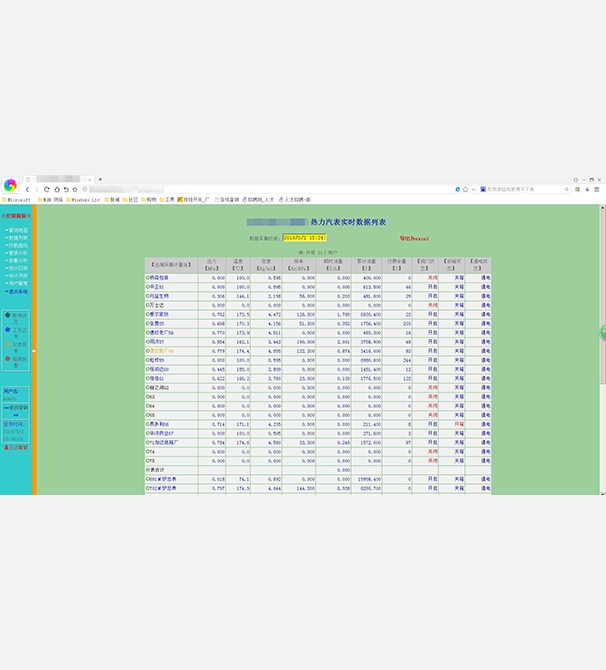
Task: Click the sidebar collapse handle on orange divider
Action: coord(33,351)
